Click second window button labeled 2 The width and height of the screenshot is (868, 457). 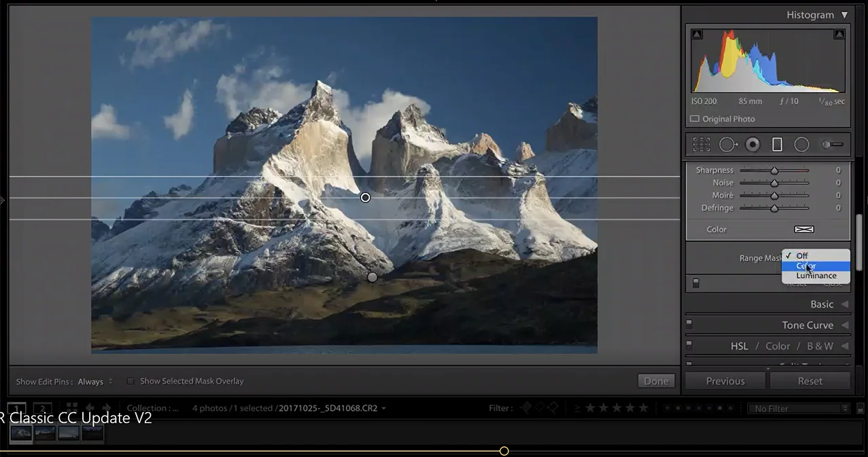pos(42,408)
